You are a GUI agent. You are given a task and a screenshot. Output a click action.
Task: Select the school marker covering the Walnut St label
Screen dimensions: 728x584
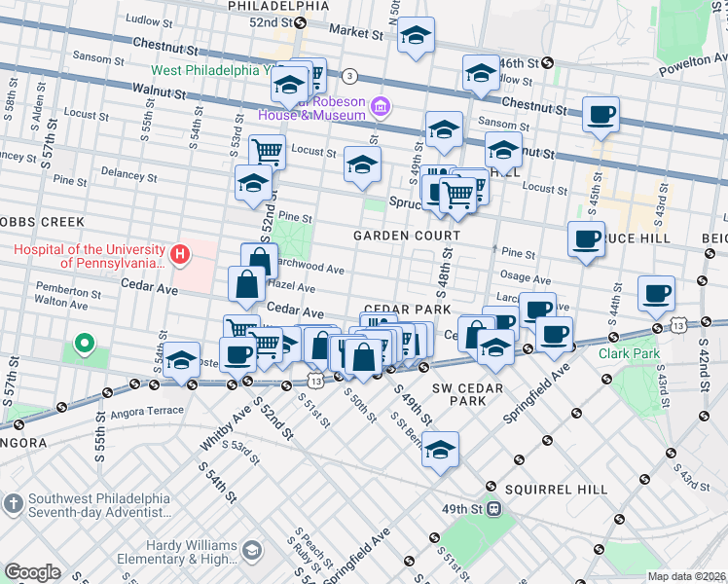(x=504, y=151)
